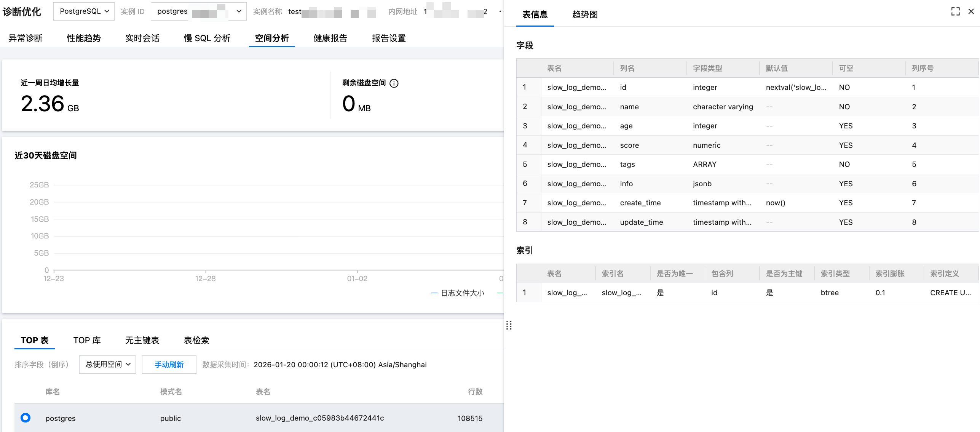Click the tags field name
This screenshot has height=432, width=980.
tap(627, 164)
